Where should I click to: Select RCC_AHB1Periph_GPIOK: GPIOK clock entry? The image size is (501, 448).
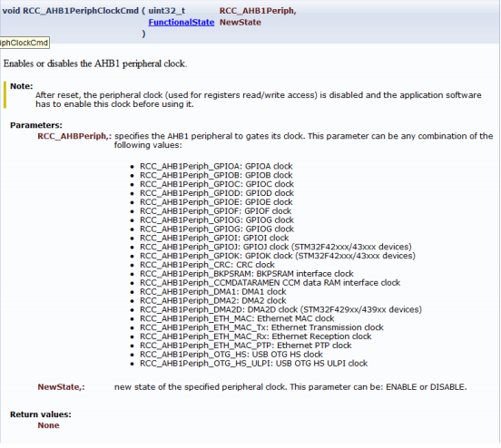[278, 256]
